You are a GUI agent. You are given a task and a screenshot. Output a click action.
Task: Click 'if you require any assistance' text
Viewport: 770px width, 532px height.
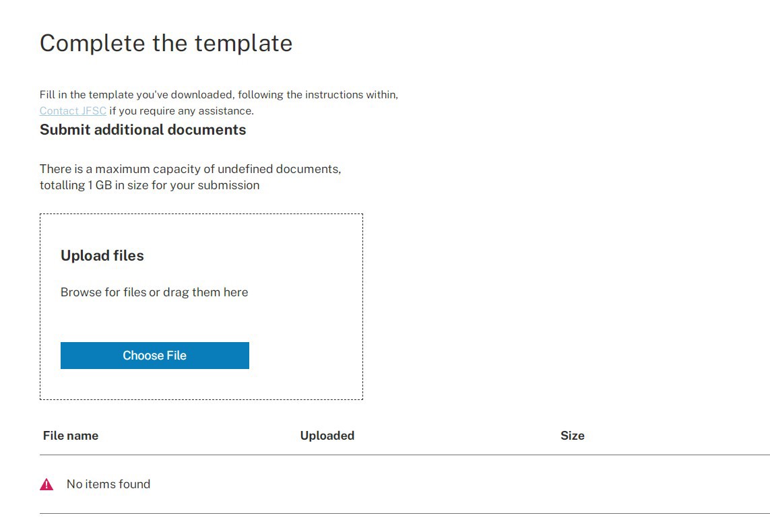pyautogui.click(x=182, y=111)
